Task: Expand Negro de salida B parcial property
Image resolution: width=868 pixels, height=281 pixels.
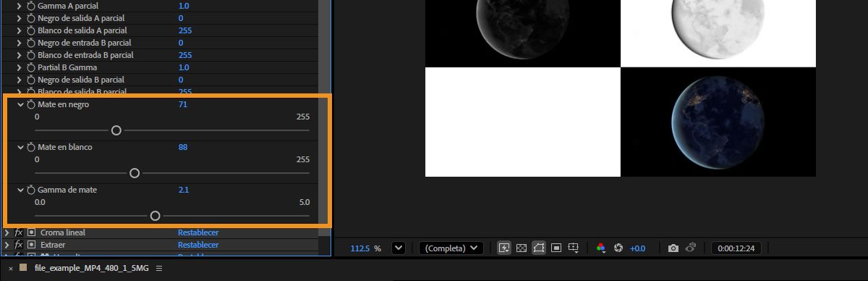Action: pos(20,80)
